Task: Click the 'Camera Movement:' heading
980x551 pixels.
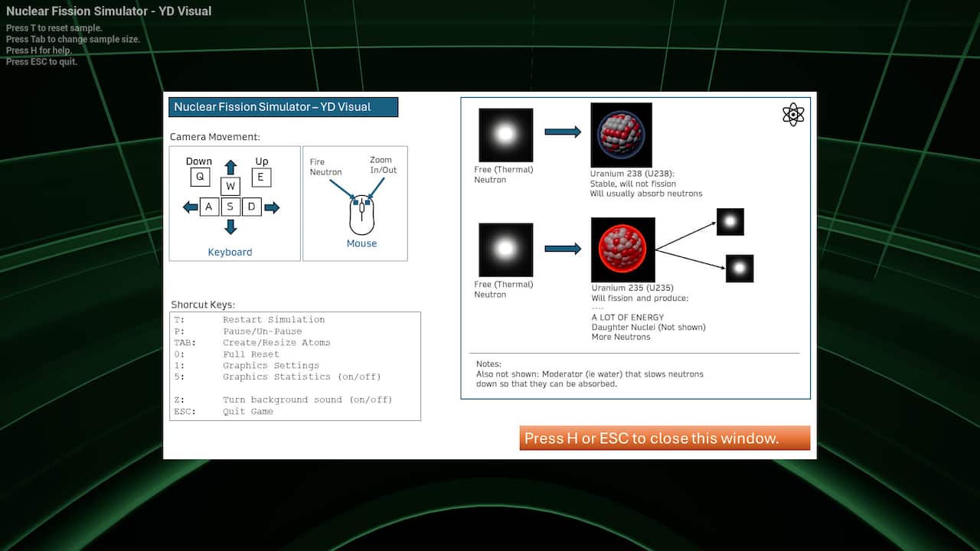Action: [x=215, y=137]
